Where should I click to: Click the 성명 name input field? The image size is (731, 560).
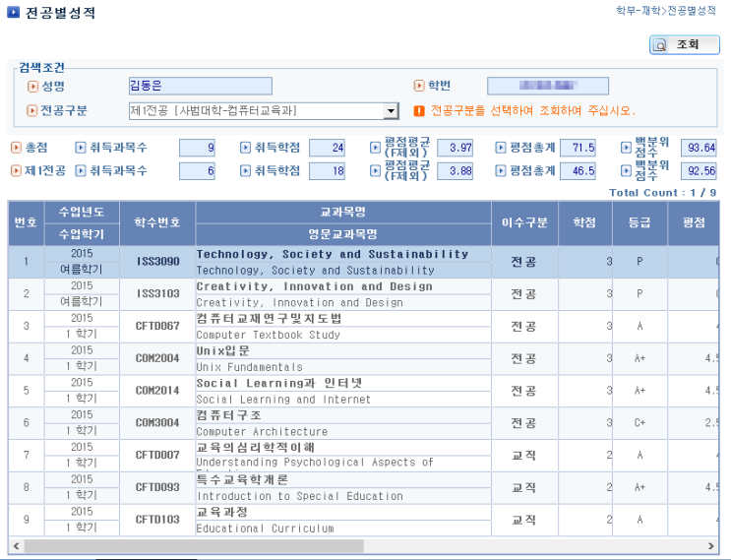201,86
